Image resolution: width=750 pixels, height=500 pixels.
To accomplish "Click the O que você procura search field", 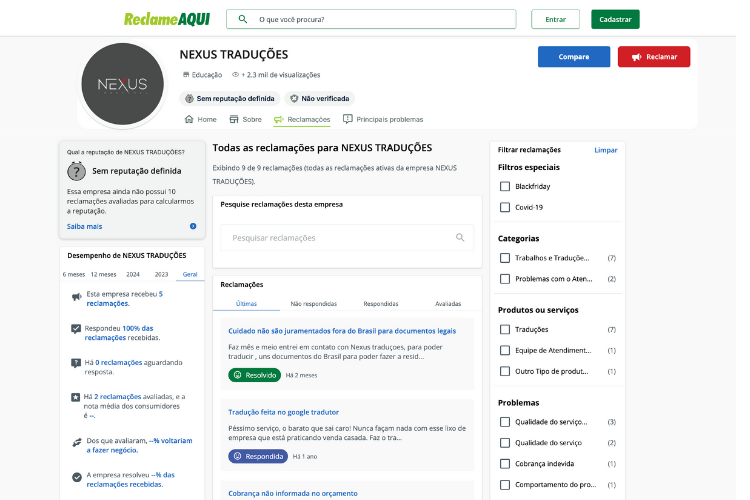I will [x=371, y=19].
